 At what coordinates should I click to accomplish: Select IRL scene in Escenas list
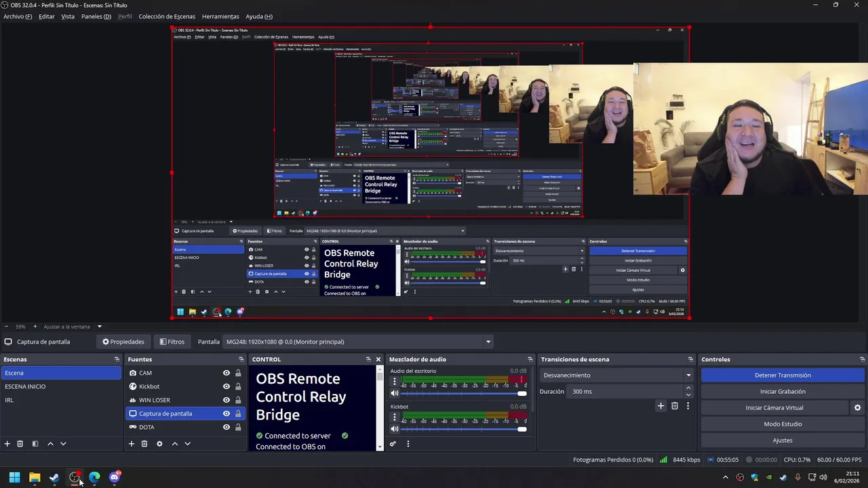coord(61,400)
